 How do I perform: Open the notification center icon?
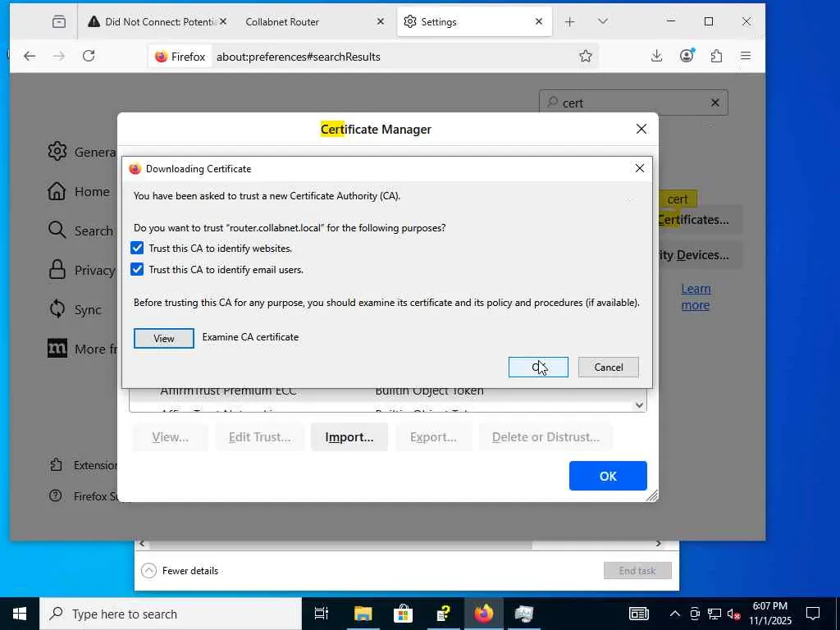pos(813,614)
